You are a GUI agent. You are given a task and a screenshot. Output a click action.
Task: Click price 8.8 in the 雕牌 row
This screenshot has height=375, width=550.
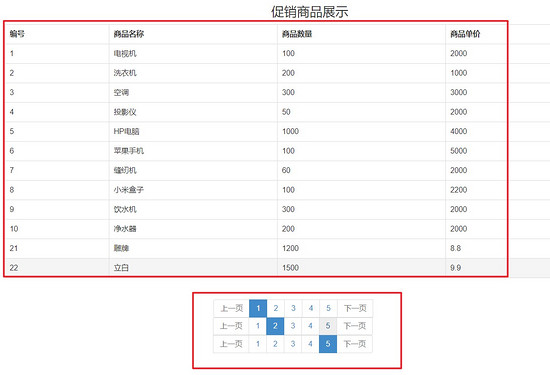click(x=456, y=248)
